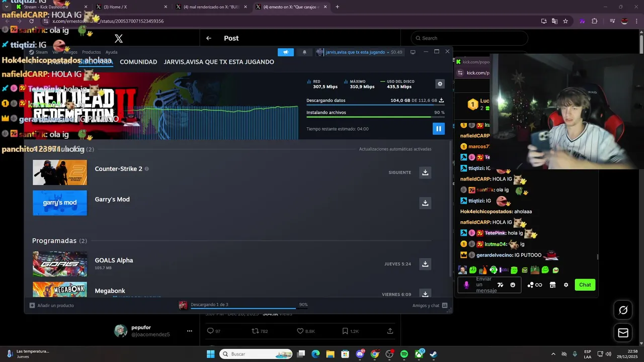The image size is (644, 362).
Task: Open X messages envelope button
Action: pos(623,333)
